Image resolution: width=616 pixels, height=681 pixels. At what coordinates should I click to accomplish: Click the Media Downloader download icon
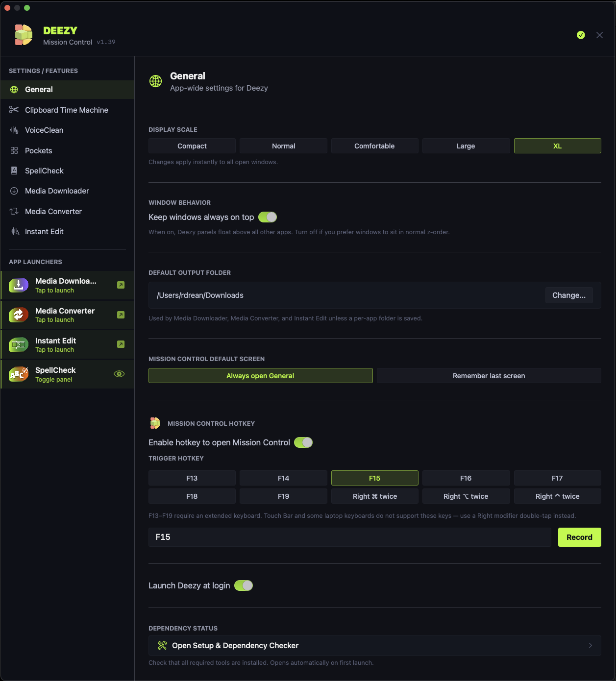(14, 191)
